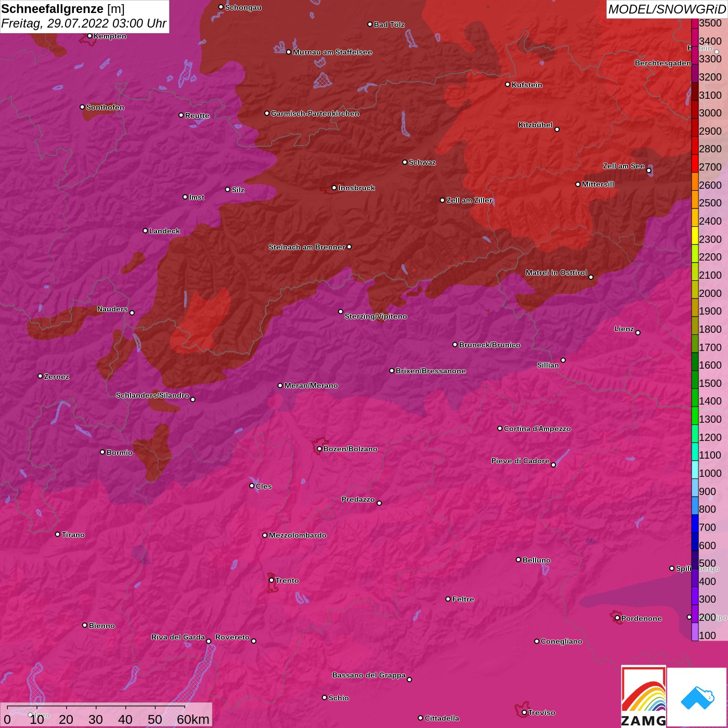Image resolution: width=728 pixels, height=728 pixels.
Task: Click the bright blue legend swatch above 700
Action: 695,523
